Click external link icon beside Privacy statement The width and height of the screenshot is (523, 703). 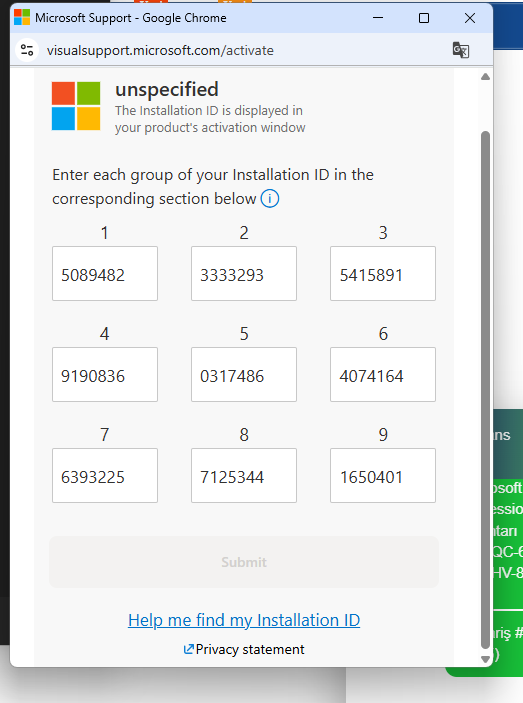(189, 649)
